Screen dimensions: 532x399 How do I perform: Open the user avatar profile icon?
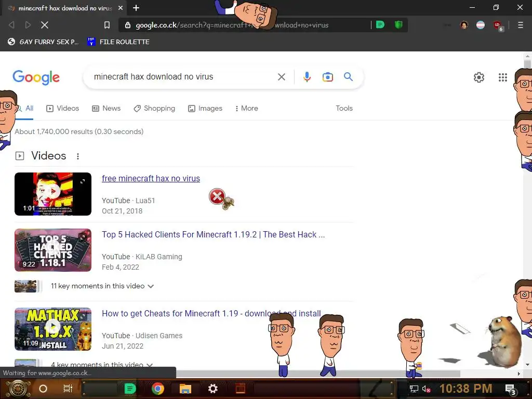point(464,25)
